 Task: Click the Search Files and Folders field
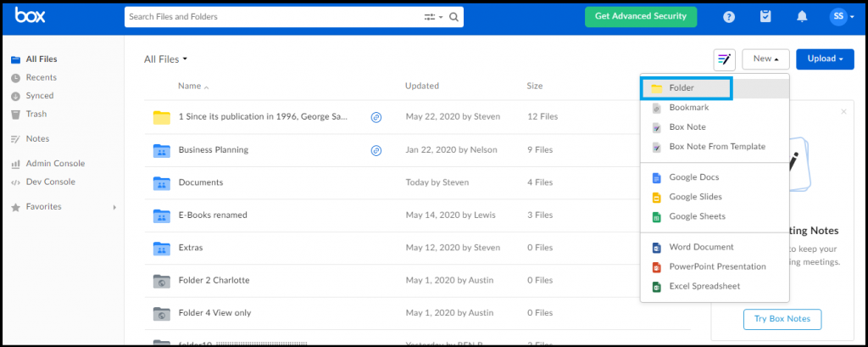pyautogui.click(x=271, y=16)
